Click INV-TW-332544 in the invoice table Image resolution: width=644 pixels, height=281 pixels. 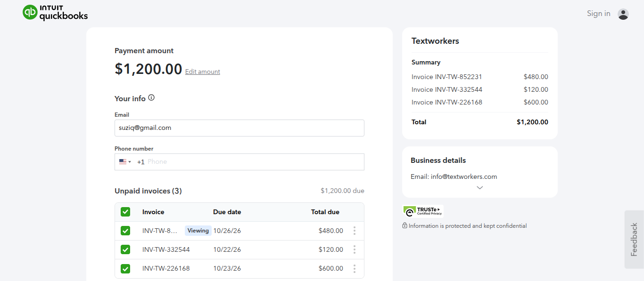tap(166, 249)
